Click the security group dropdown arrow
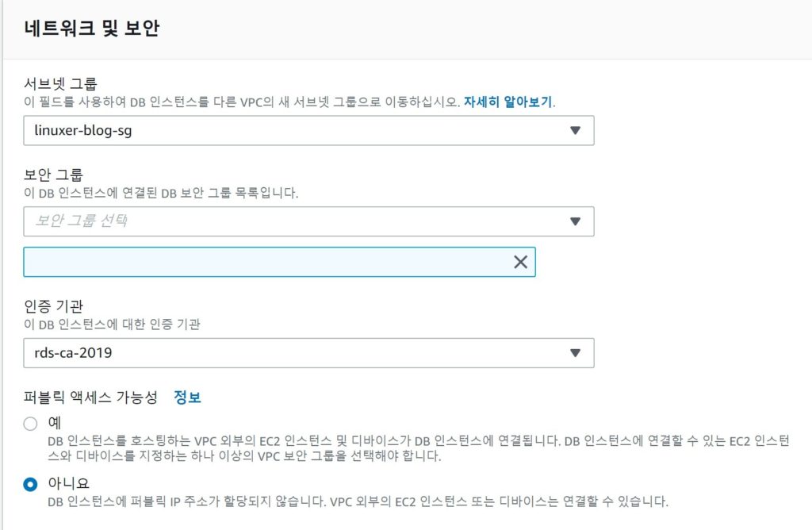812x530 pixels. click(x=576, y=221)
